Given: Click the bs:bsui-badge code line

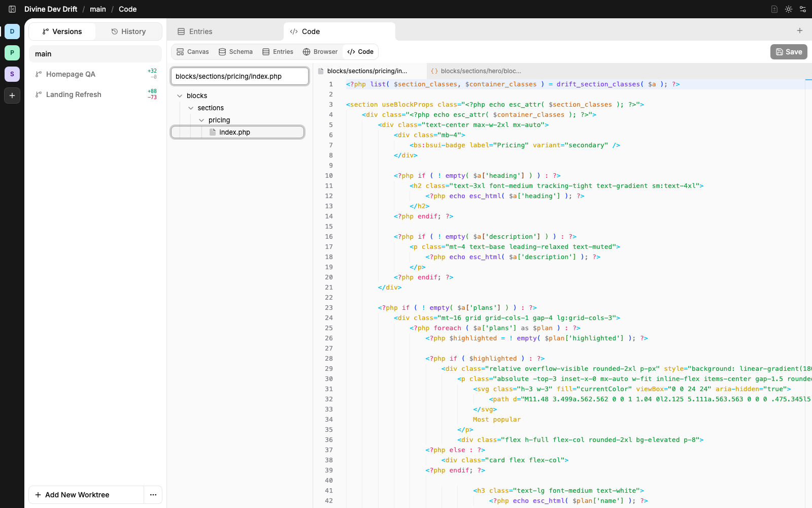Looking at the screenshot, I should [x=515, y=145].
